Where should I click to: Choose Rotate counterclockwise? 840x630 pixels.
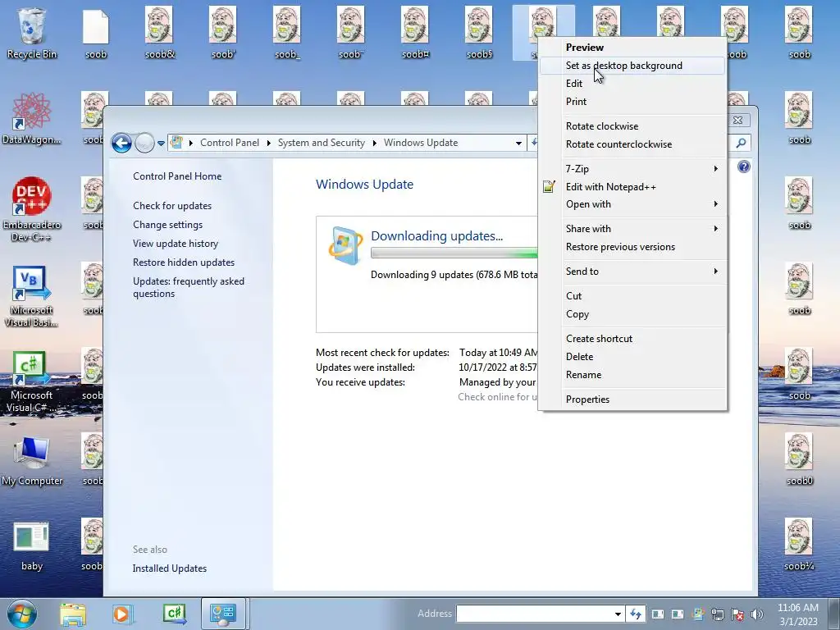pyautogui.click(x=632, y=144)
